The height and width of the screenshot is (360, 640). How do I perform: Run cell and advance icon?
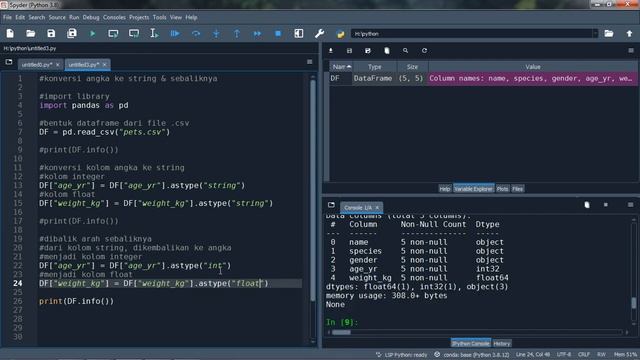coord(134,33)
